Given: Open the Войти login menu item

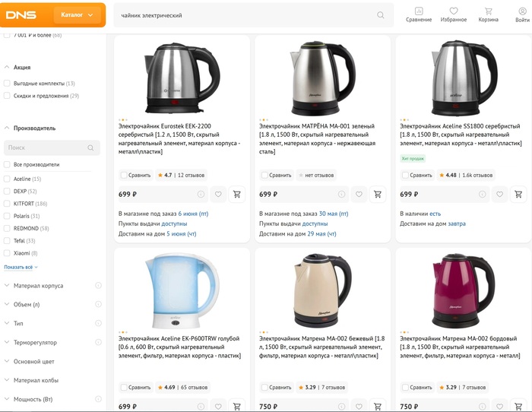Looking at the screenshot, I should (x=522, y=14).
